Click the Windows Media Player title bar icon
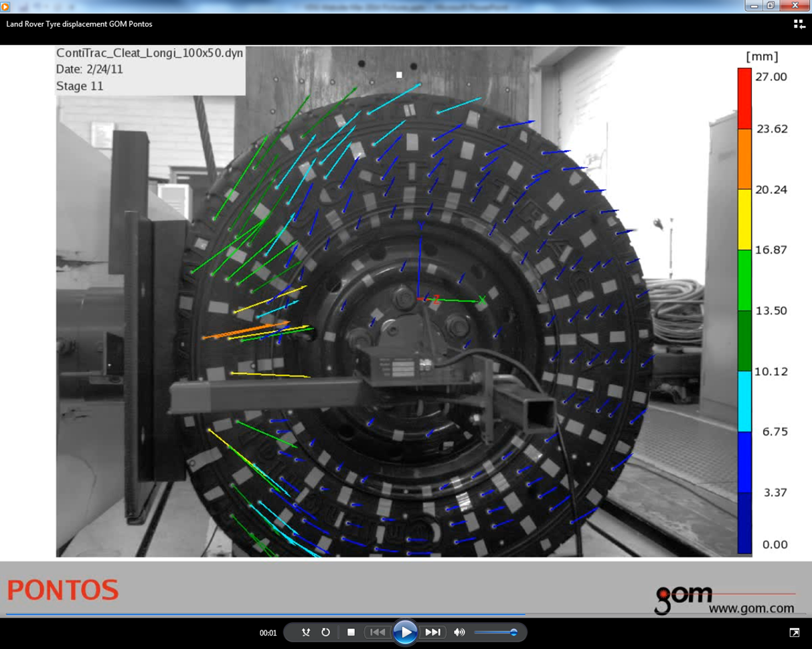 (x=5, y=6)
